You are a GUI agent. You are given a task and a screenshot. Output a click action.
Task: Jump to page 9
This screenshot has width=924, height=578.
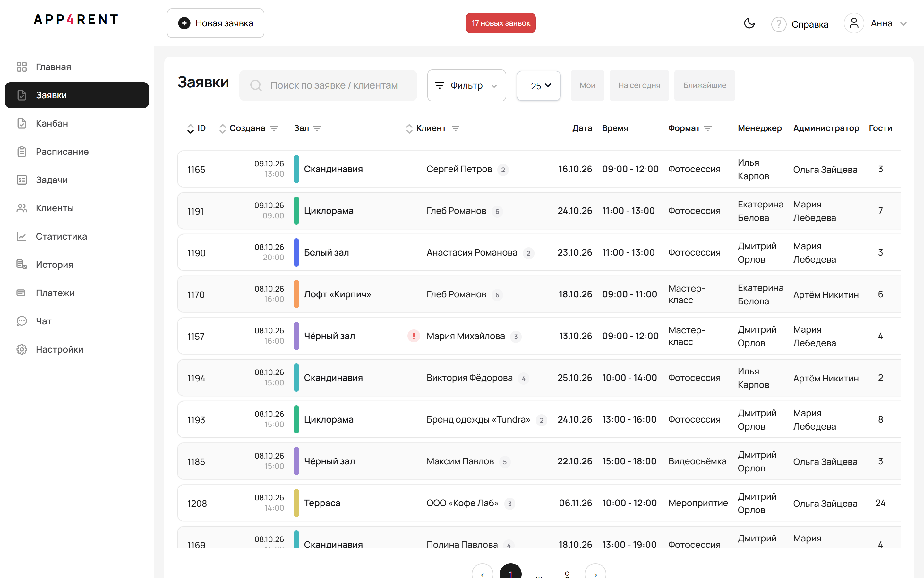tap(567, 574)
